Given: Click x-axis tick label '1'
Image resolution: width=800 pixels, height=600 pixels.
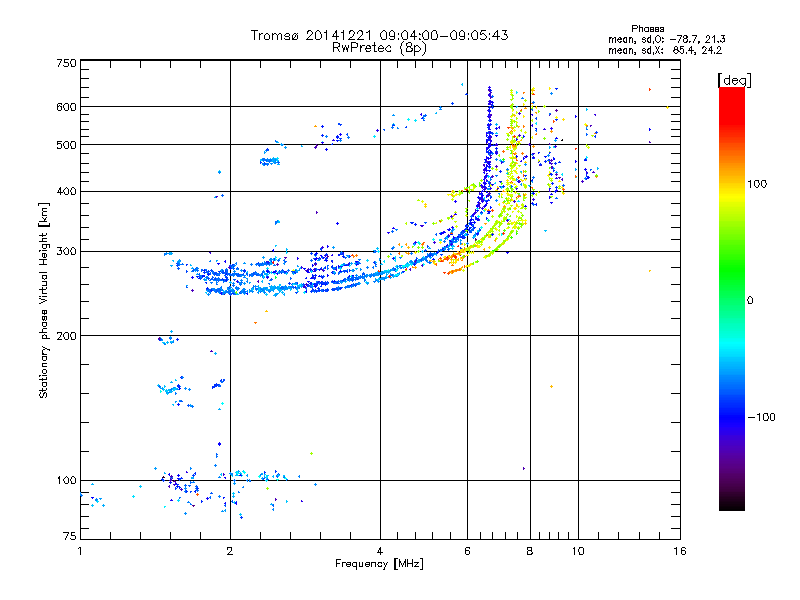Looking at the screenshot, I should (x=80, y=551).
